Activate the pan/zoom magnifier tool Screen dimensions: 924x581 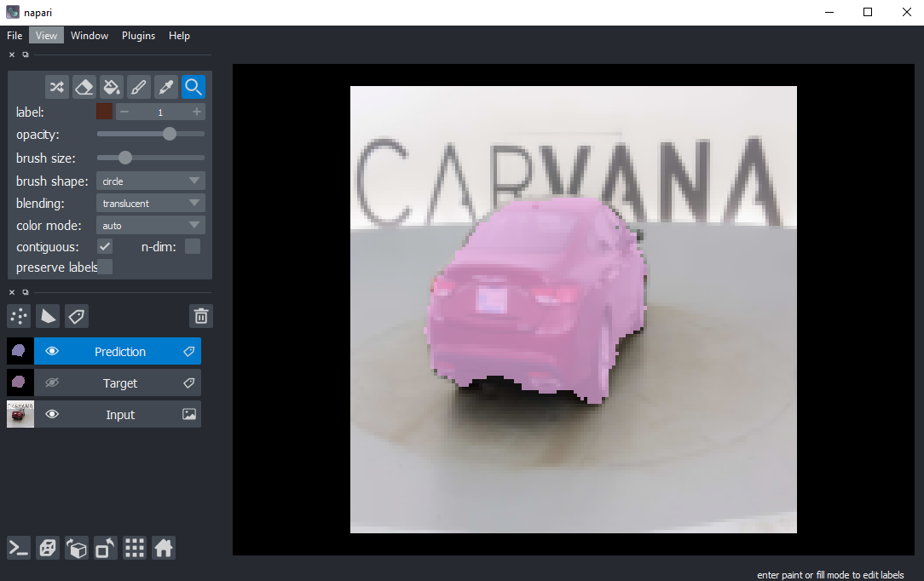[193, 87]
